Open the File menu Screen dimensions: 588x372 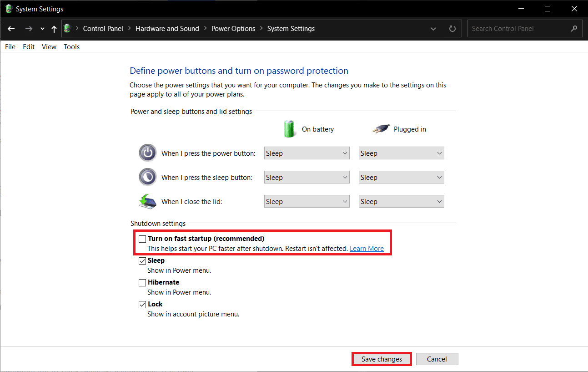tap(10, 46)
